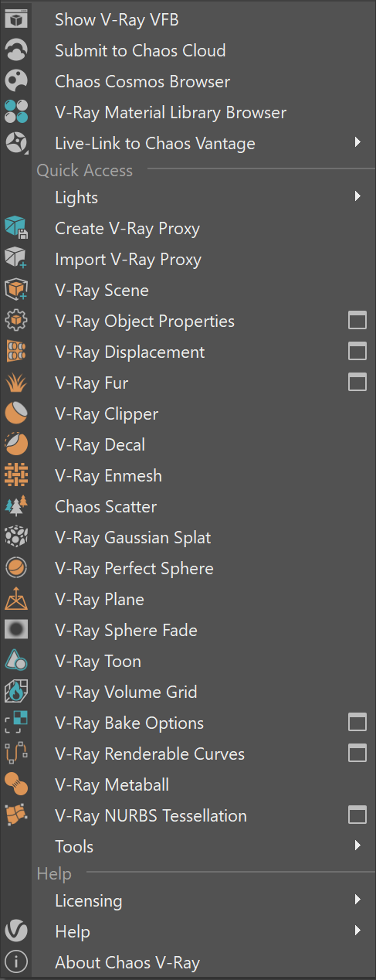Click the V-Ray Material Library Browser icon
This screenshot has height=980, width=376.
(x=16, y=112)
